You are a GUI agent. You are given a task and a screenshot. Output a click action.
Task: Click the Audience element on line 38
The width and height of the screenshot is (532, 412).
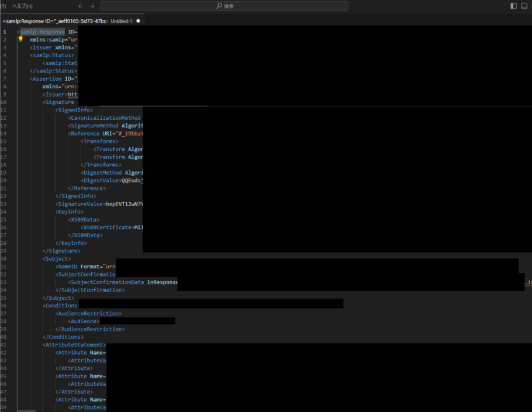(84, 321)
